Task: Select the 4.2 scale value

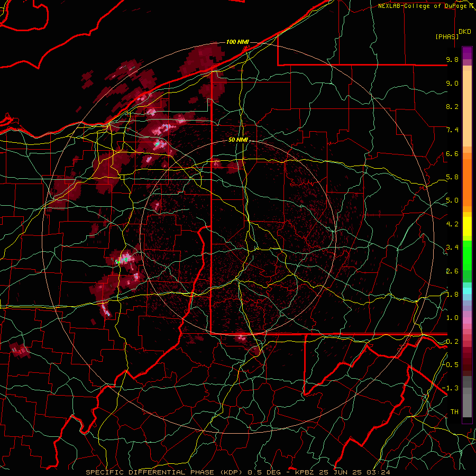Action: (452, 224)
